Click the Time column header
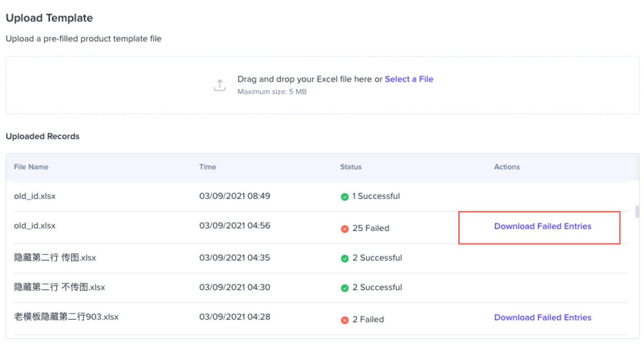This screenshot has width=644, height=344. (207, 167)
